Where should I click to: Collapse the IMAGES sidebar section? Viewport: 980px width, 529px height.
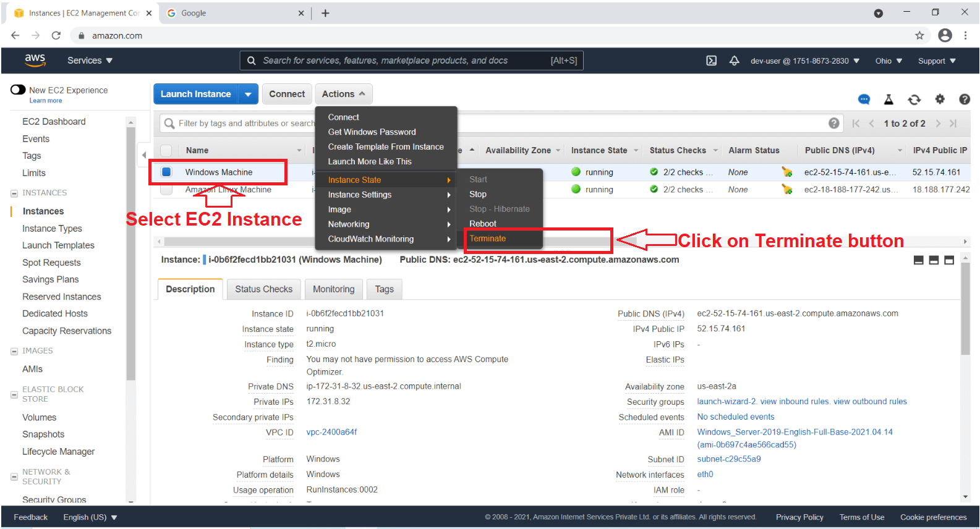[x=14, y=351]
